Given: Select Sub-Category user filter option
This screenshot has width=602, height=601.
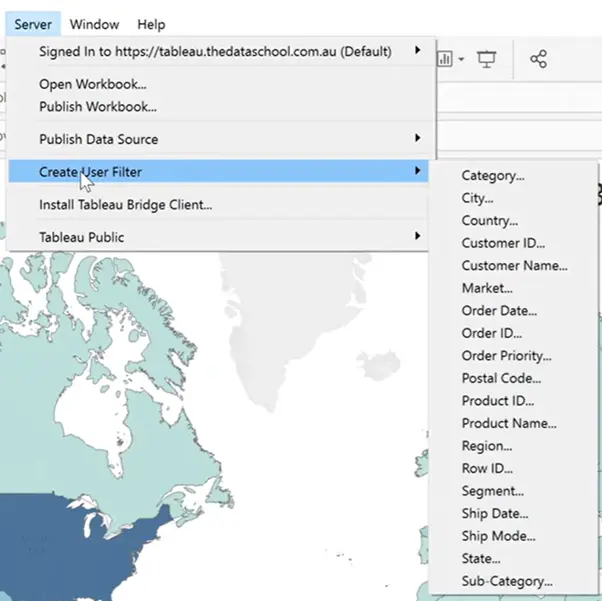Looking at the screenshot, I should [506, 581].
